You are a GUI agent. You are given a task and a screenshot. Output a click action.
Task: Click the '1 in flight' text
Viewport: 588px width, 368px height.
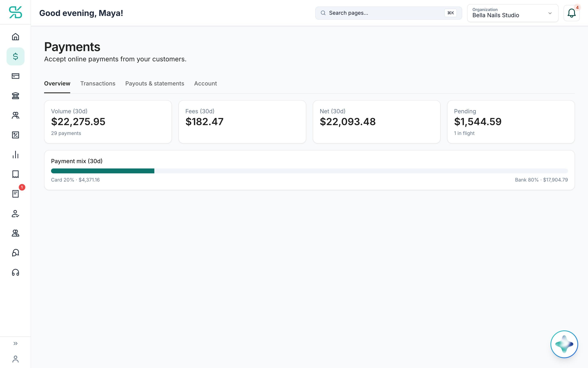(464, 133)
